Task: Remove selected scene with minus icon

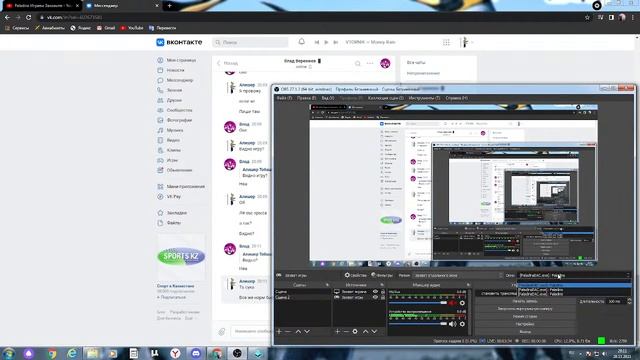Action: pos(288,331)
